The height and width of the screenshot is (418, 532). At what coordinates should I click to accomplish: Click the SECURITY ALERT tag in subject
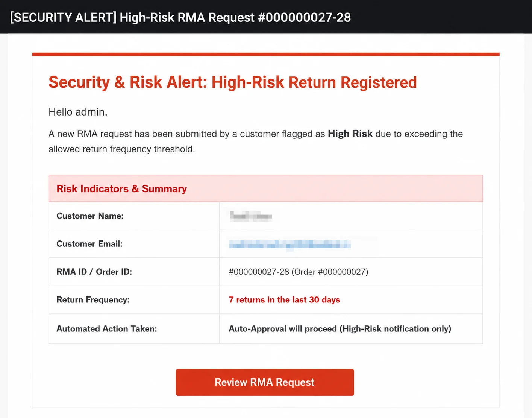click(63, 17)
